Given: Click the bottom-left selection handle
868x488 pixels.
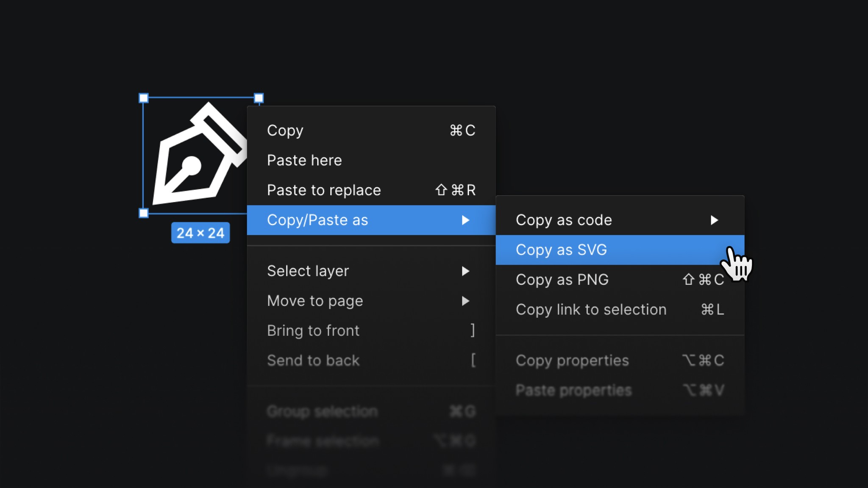Looking at the screenshot, I should pos(143,213).
